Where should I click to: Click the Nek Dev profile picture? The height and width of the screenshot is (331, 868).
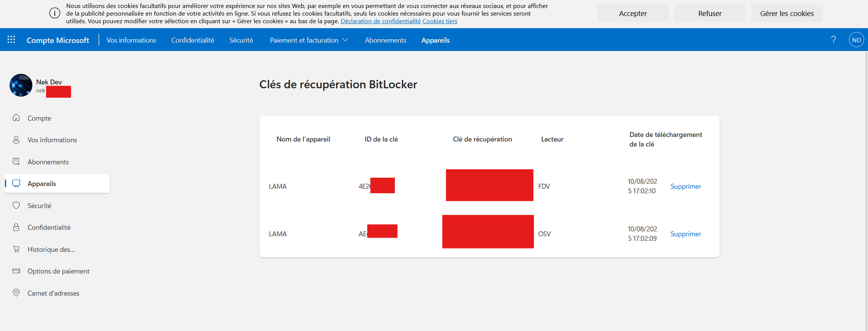pyautogui.click(x=21, y=85)
